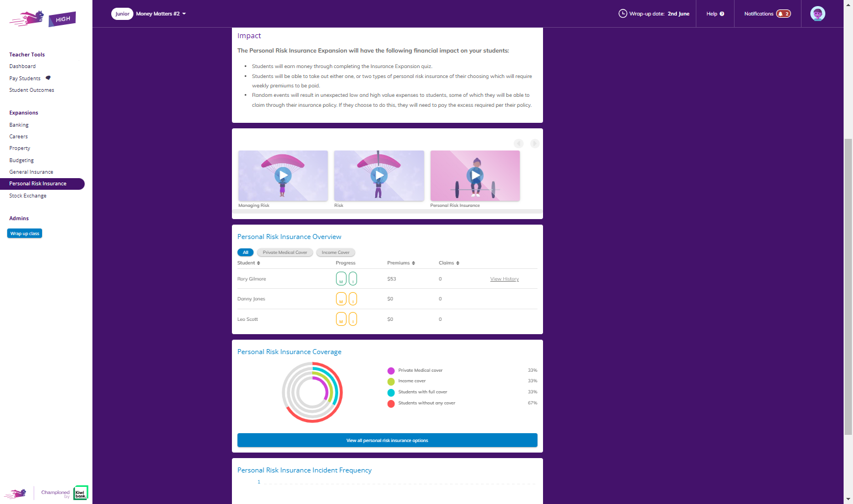Filter by Private Medical Cover
Viewport: 853px width, 504px height.
point(285,252)
